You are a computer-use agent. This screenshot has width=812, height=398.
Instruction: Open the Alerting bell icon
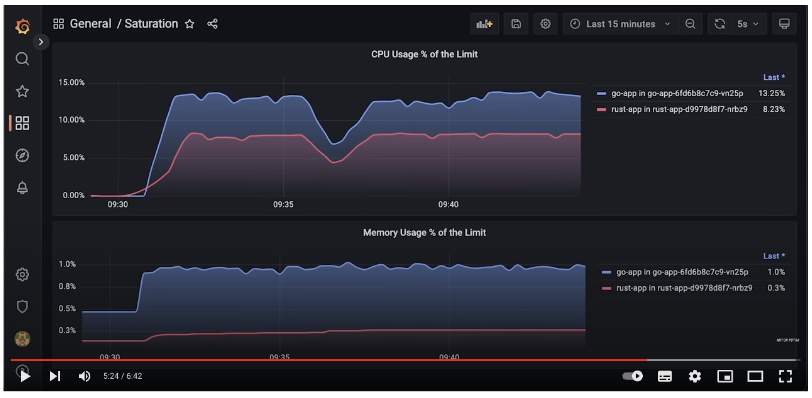click(22, 187)
